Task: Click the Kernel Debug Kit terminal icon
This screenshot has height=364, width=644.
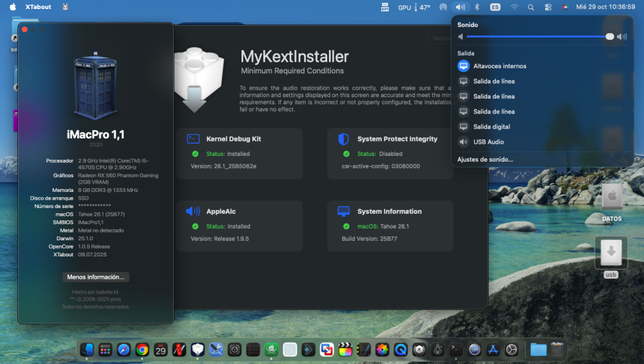Action: pos(193,139)
